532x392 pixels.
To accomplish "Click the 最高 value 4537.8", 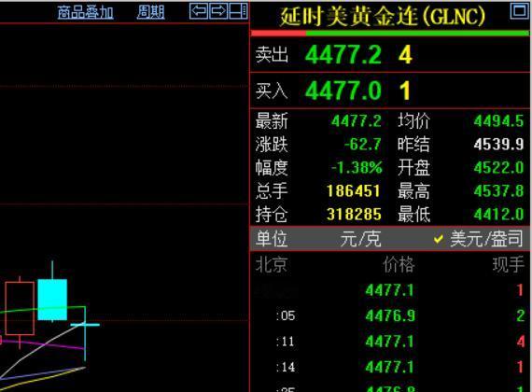I will 498,190.
